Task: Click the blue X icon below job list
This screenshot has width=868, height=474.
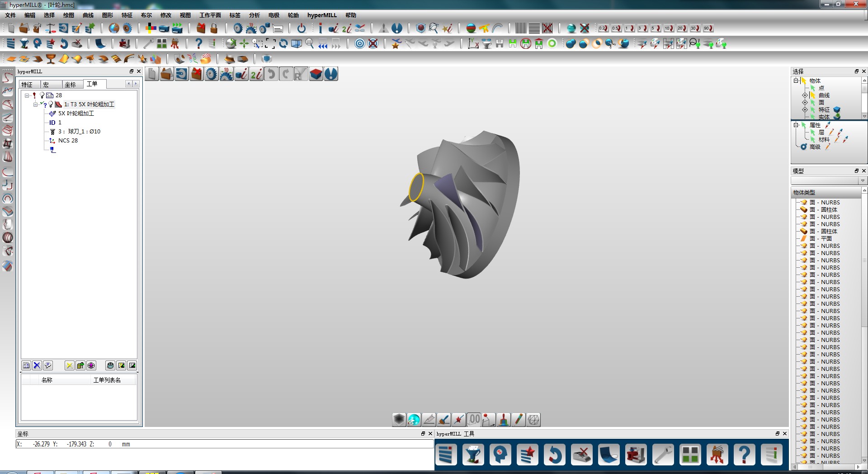Action: tap(37, 365)
